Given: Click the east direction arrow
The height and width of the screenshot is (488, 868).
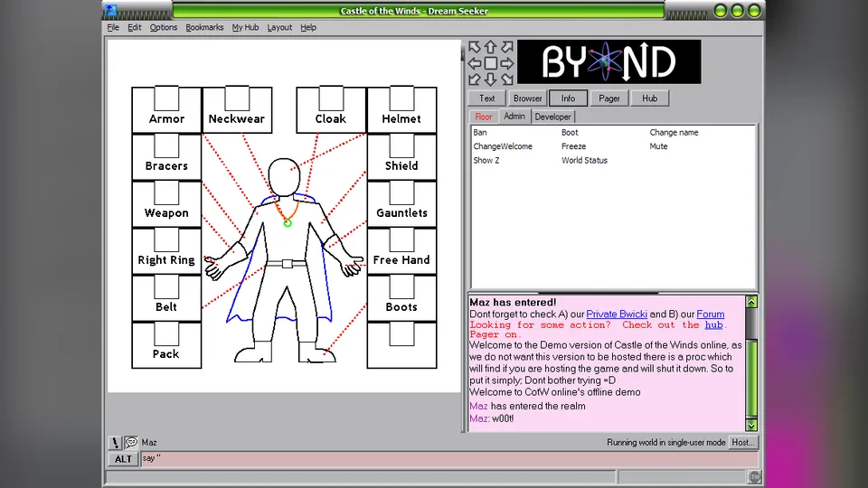Looking at the screenshot, I should pyautogui.click(x=507, y=63).
